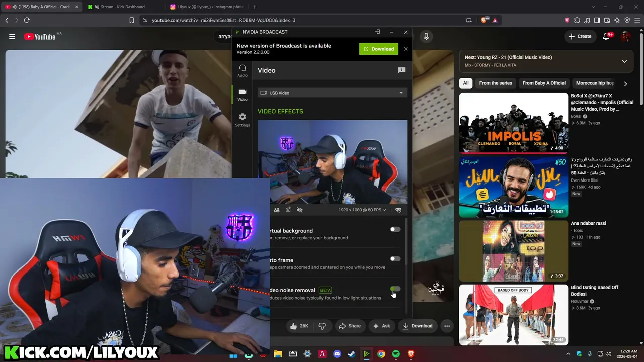Open the USB Video camera source dropdown

point(332,93)
